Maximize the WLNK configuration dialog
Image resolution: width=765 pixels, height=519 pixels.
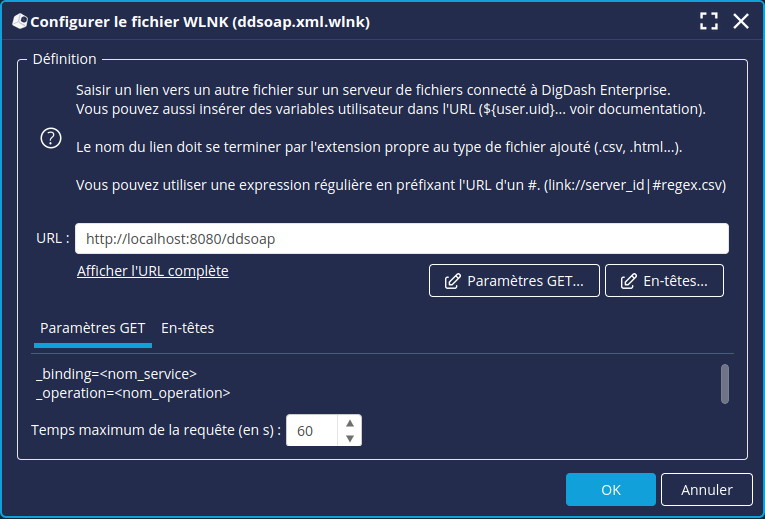pyautogui.click(x=710, y=21)
